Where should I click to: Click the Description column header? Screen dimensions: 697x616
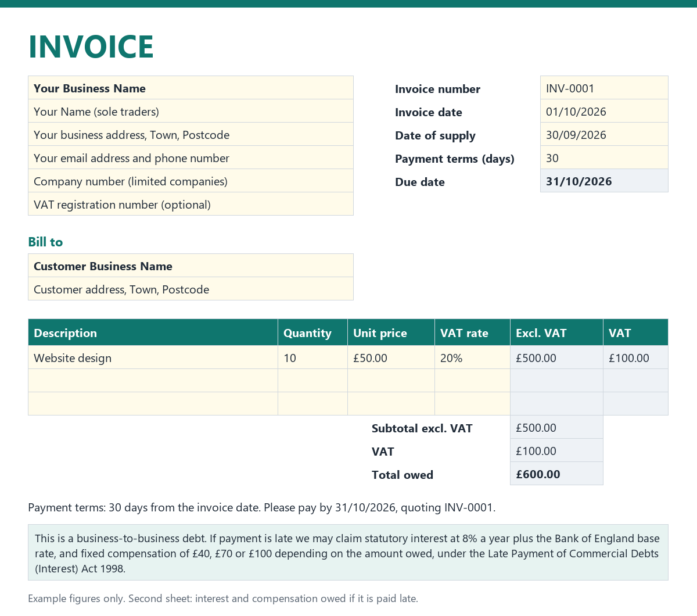click(153, 332)
